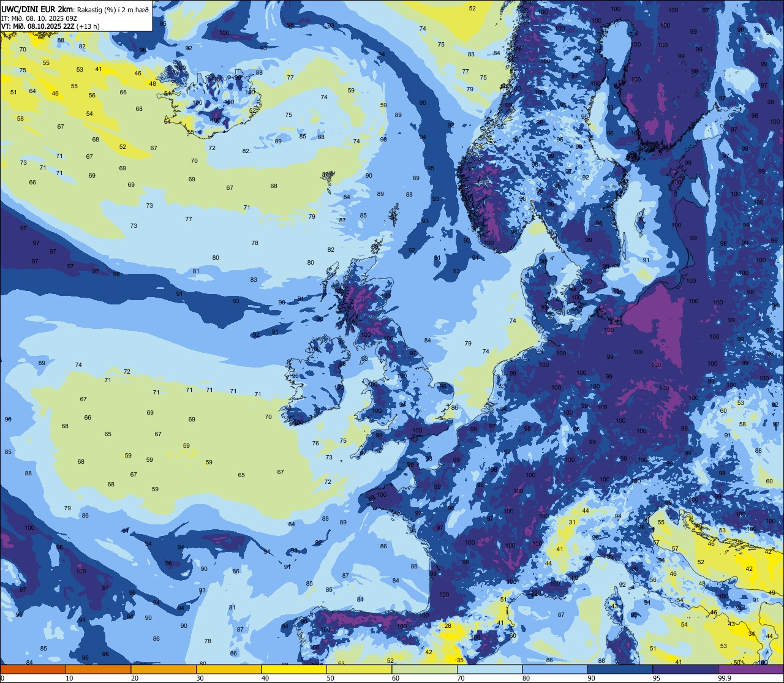
Task: Click the 'IT: Mið. 08. 10. 2025 09Z' line
Action: pos(39,18)
